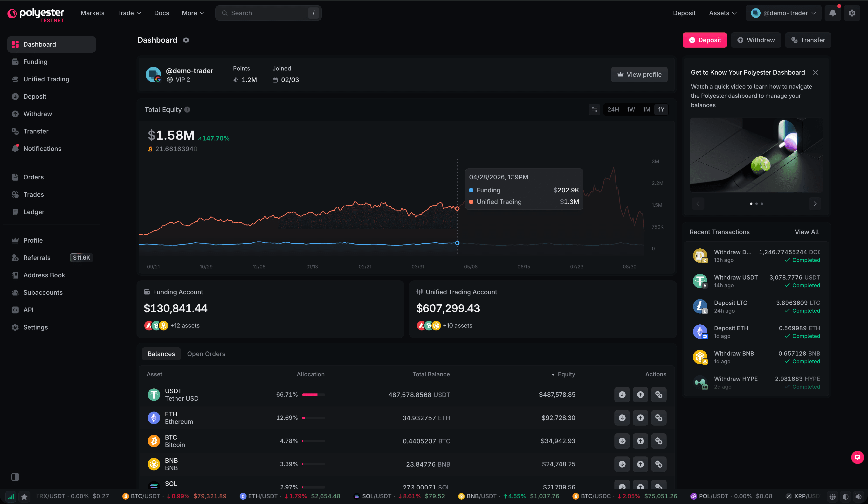Open Docs in the top navigation
The width and height of the screenshot is (868, 504).
pyautogui.click(x=162, y=13)
